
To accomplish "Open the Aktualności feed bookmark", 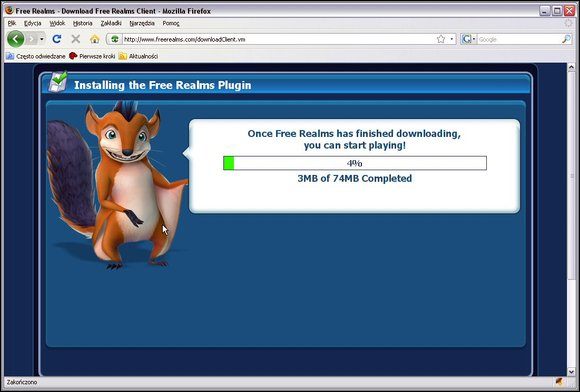I will point(139,56).
